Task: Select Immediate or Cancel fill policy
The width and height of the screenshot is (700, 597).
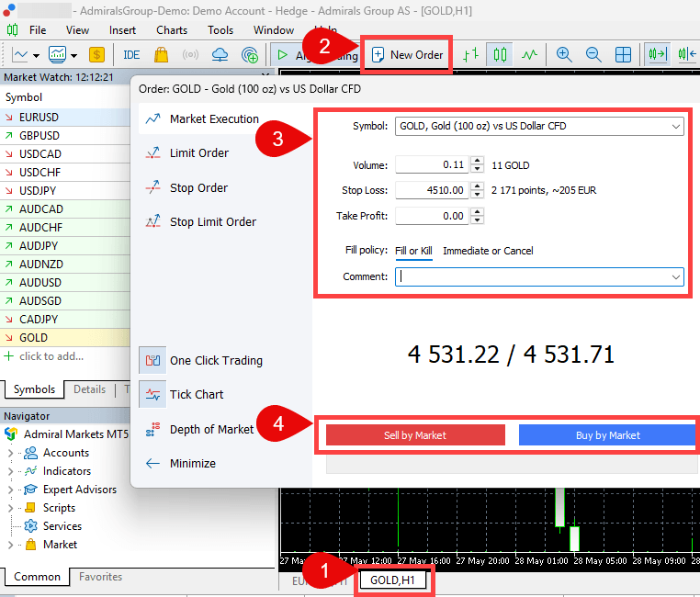Action: pos(488,251)
